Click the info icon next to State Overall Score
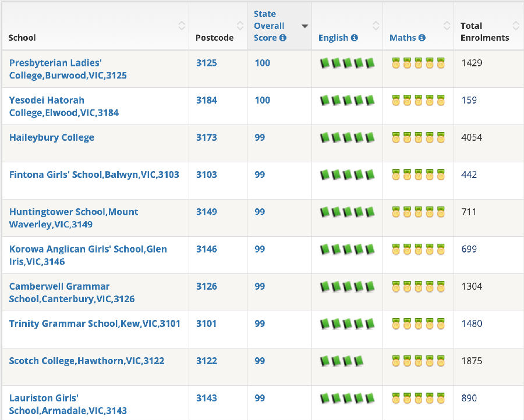This screenshot has width=524, height=420. (x=283, y=38)
